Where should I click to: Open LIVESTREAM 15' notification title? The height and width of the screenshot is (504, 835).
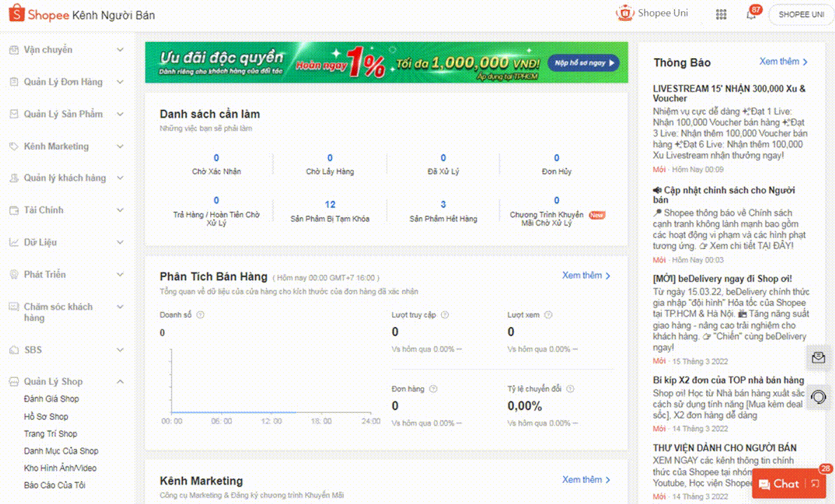point(729,93)
